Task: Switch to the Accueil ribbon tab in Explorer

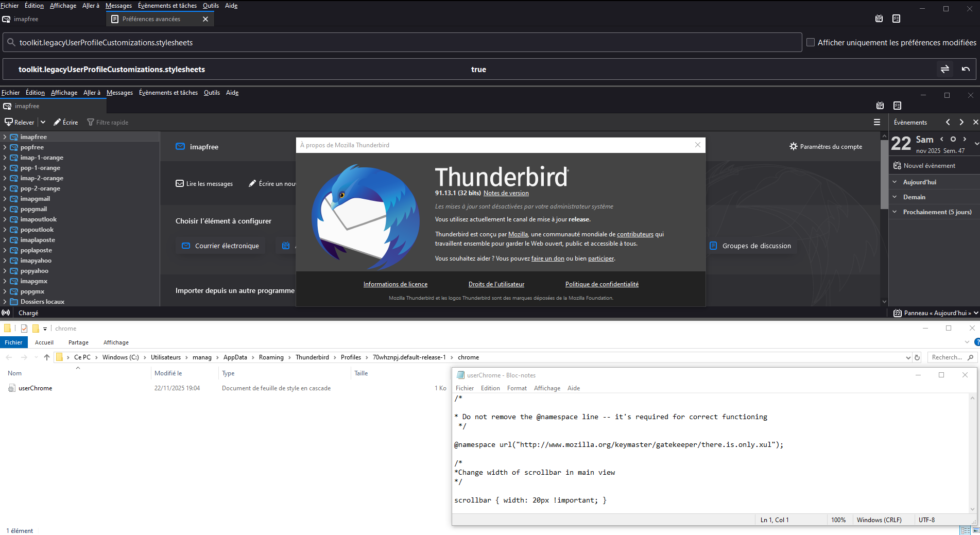Action: pos(44,342)
